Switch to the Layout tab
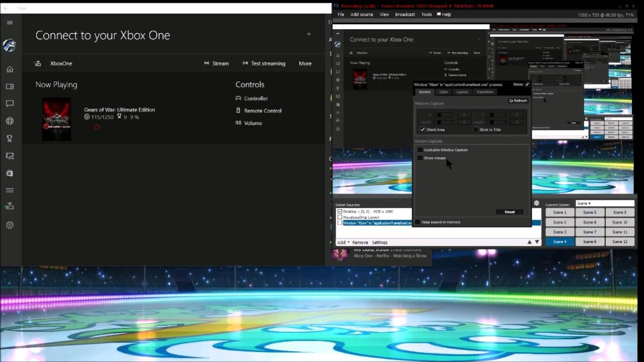 (x=462, y=92)
